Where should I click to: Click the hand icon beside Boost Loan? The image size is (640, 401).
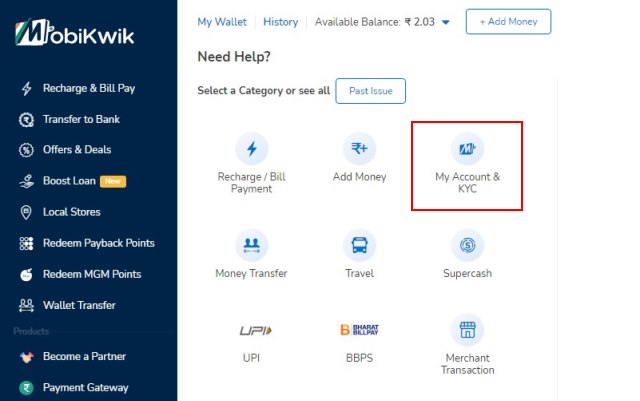[x=27, y=181]
